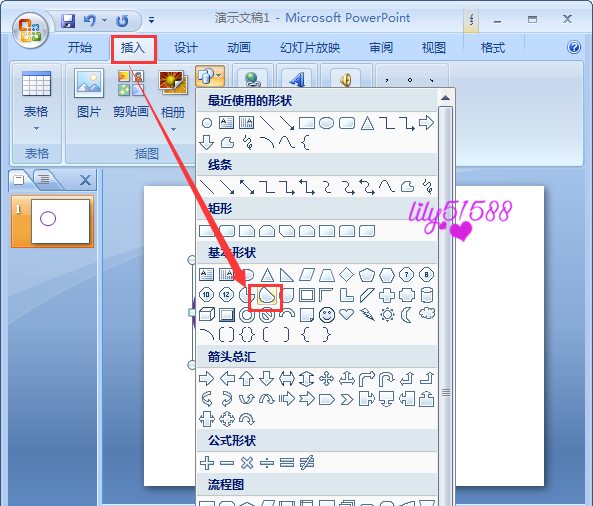Select the teardrop shape in basic shapes
Image resolution: width=593 pixels, height=506 pixels.
[x=267, y=295]
